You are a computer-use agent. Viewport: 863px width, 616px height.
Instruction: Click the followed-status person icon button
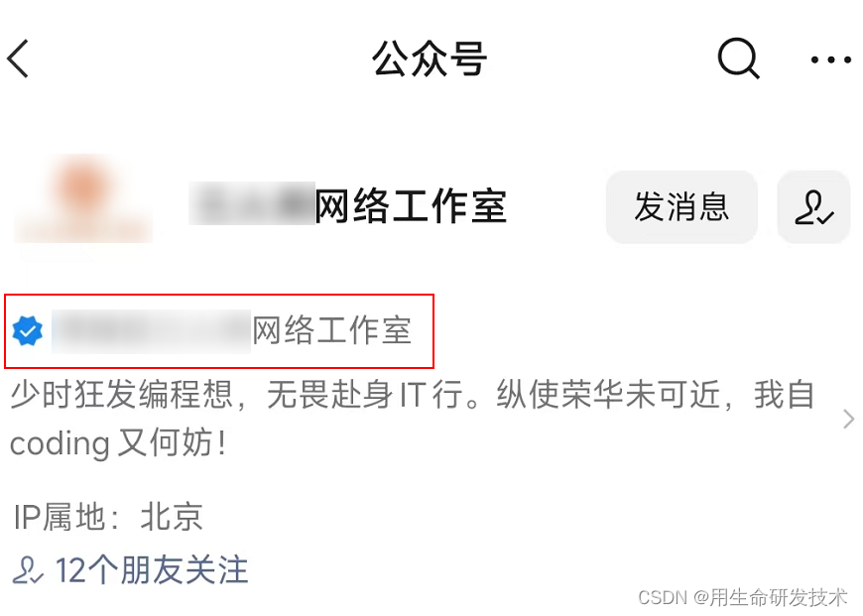[813, 207]
